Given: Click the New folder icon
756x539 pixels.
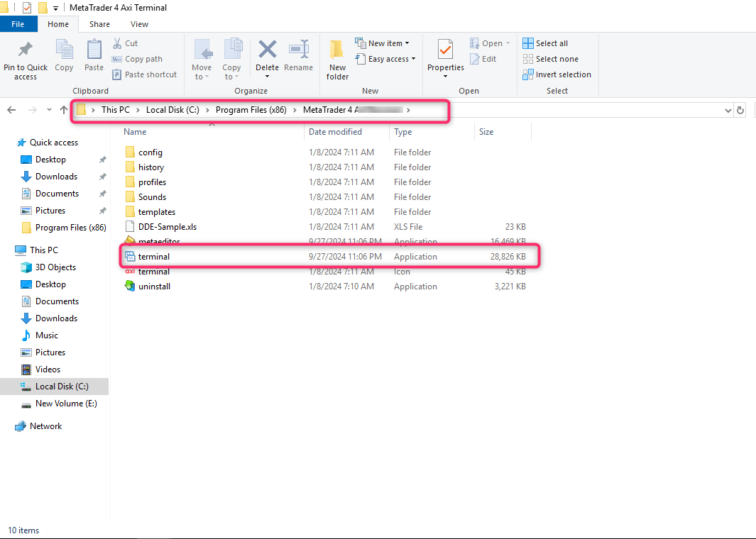Looking at the screenshot, I should 336,57.
